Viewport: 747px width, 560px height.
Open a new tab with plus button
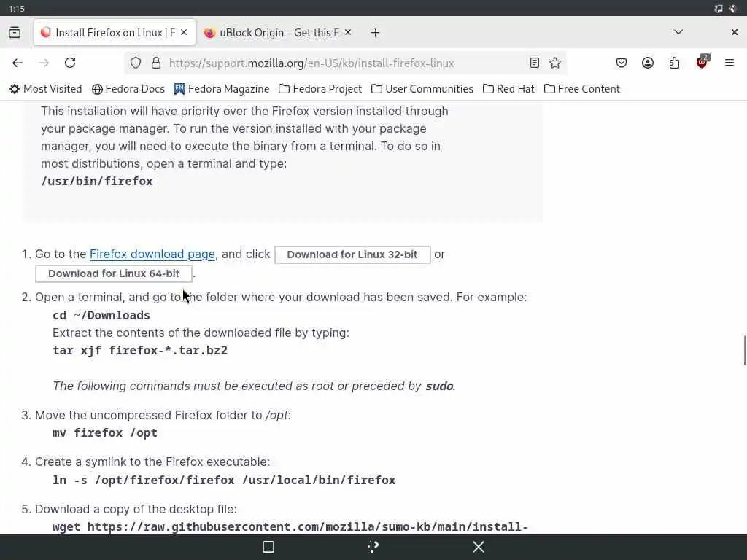click(376, 32)
